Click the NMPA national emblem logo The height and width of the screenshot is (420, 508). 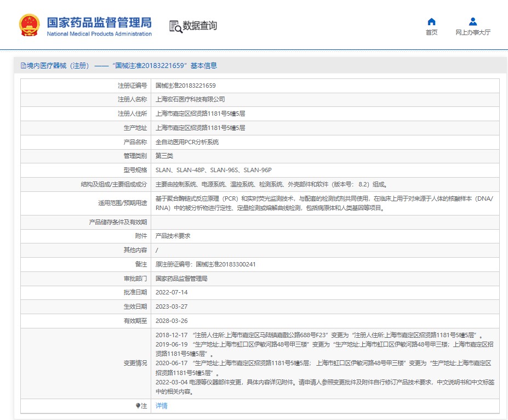[x=30, y=25]
